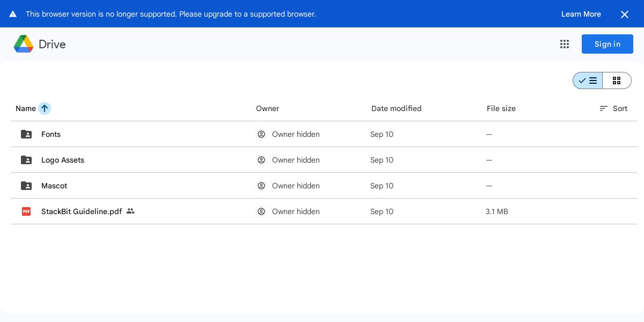Open the Sort options menu

tap(613, 108)
